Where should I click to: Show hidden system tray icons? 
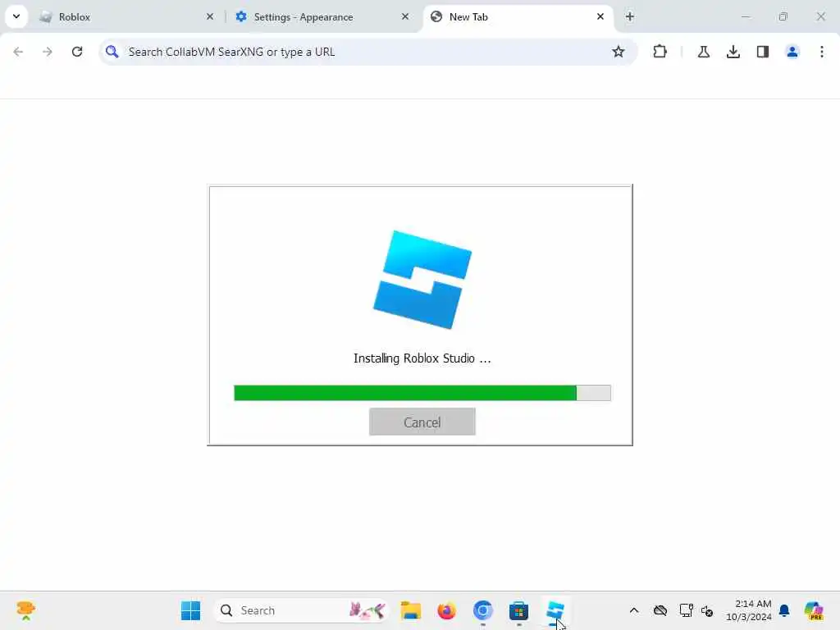click(634, 610)
